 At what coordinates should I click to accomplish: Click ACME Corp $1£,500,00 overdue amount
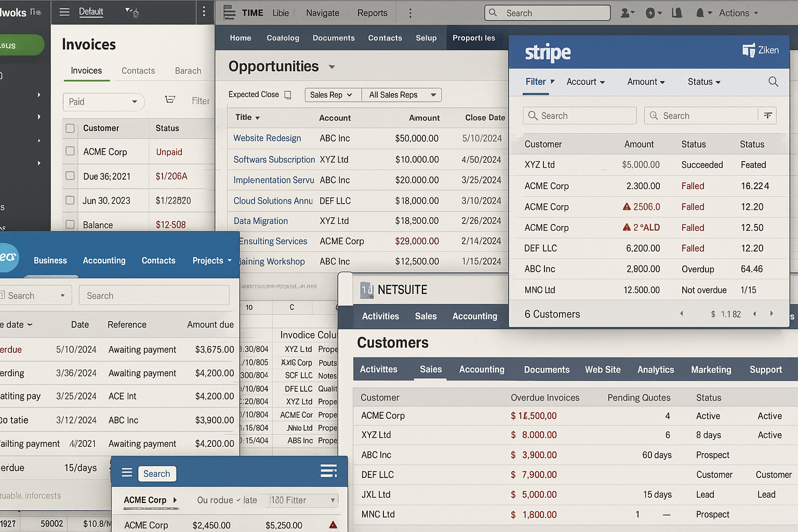534,416
